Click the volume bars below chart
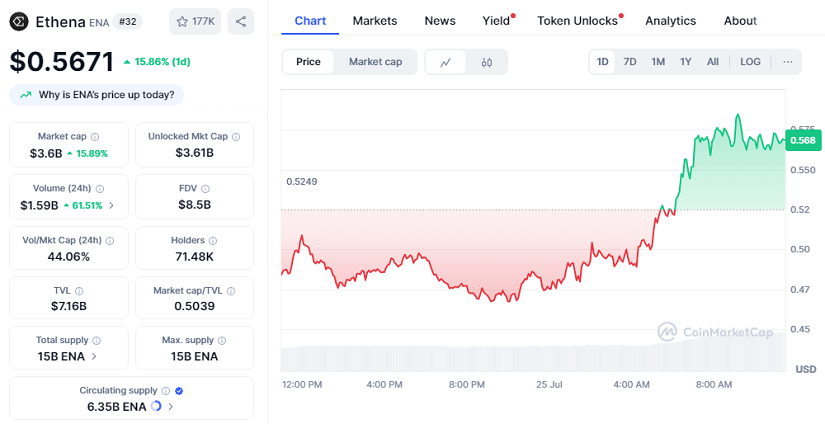The width and height of the screenshot is (825, 424). click(532, 354)
